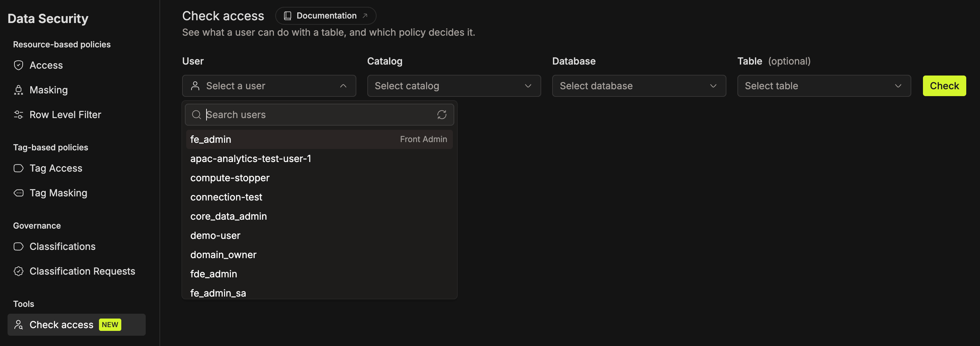Image resolution: width=980 pixels, height=346 pixels.
Task: Click the book icon on the Documentation button
Action: pos(288,16)
